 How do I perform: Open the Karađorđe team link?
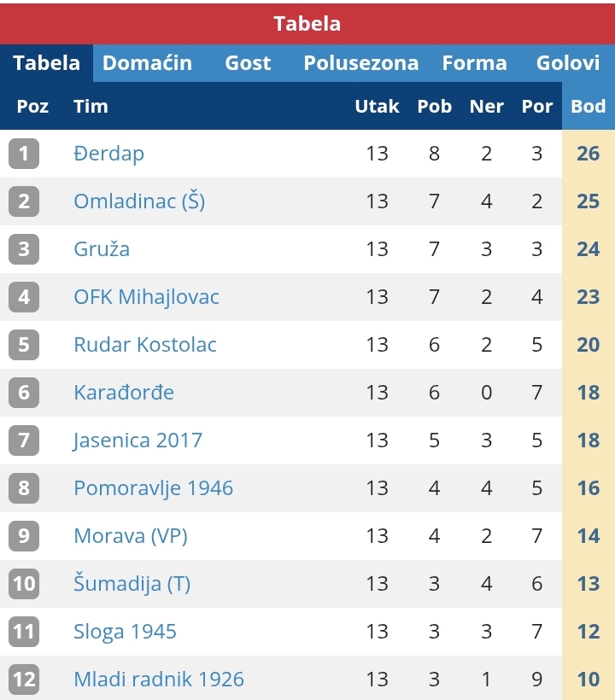click(x=124, y=393)
